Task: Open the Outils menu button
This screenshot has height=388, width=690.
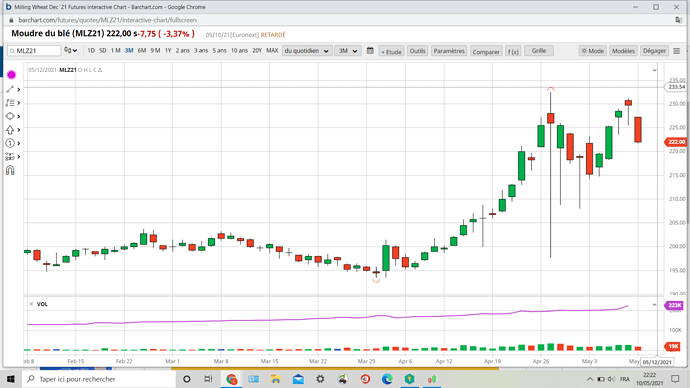Action: [417, 51]
